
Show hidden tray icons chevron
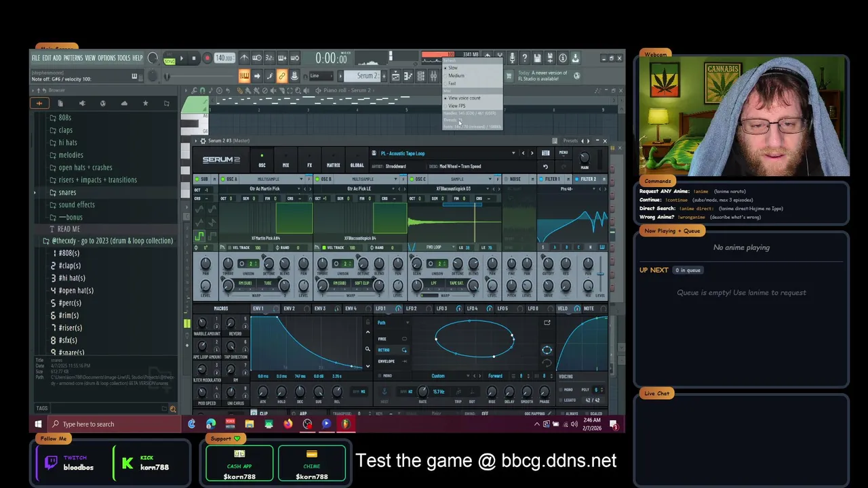537,424
